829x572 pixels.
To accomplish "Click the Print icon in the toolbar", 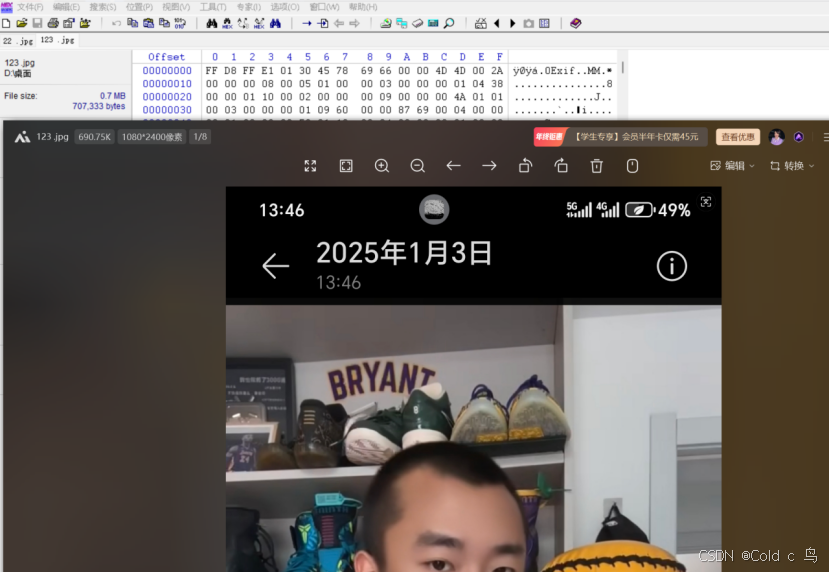I will click(53, 23).
